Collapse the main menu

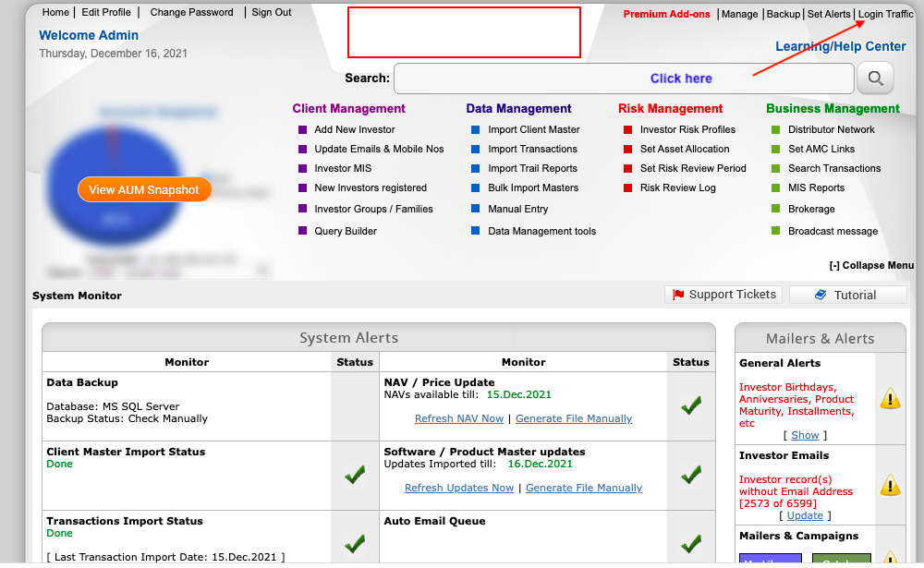tap(871, 266)
